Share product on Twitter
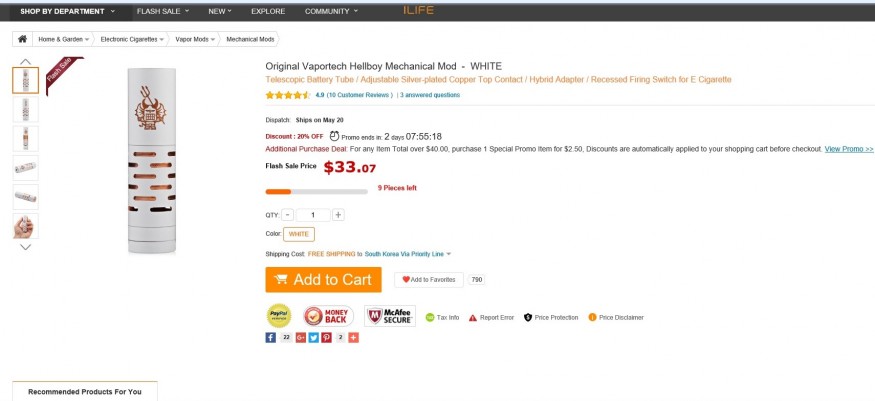 click(312, 337)
